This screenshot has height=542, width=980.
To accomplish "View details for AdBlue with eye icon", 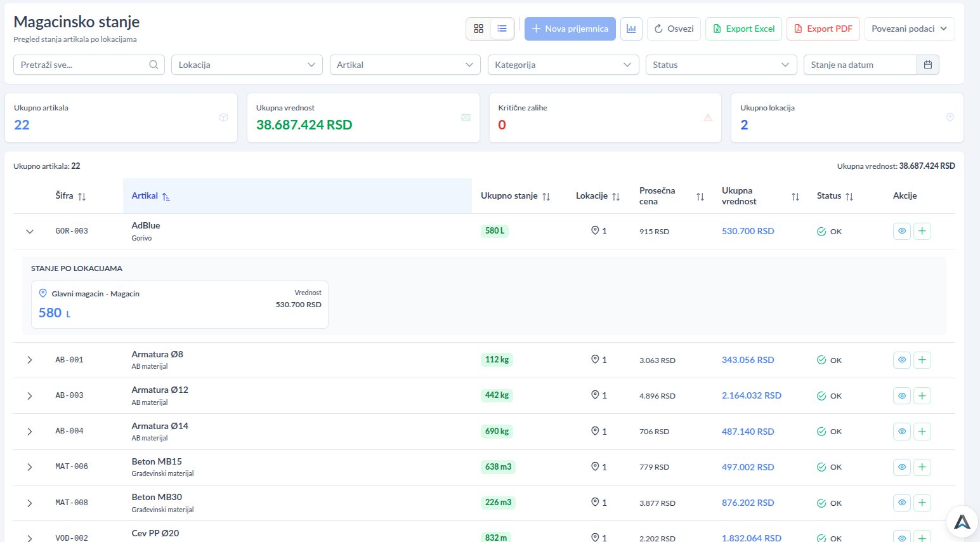I will (901, 231).
